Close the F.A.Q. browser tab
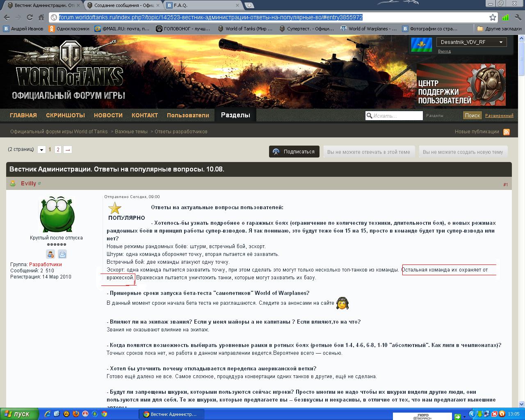This screenshot has width=525, height=420. coord(237,5)
